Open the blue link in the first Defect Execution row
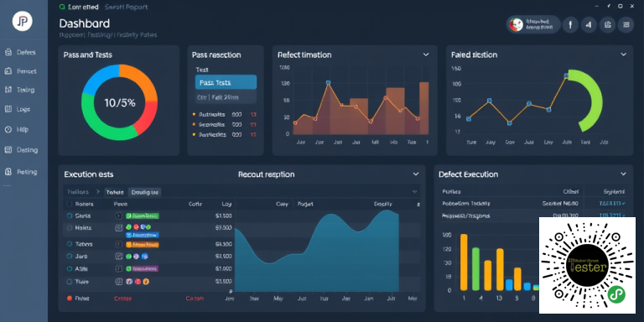Screen dimensions: 644x322 pyautogui.click(x=612, y=203)
